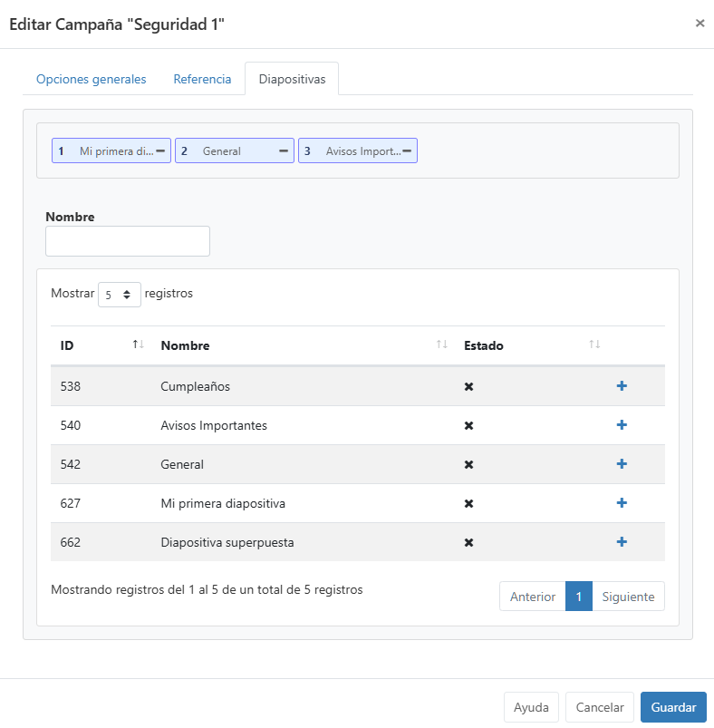Remove 'Avisos Import...' slide chip with minus icon
Viewport: 714px width, 728px height.
tap(407, 150)
